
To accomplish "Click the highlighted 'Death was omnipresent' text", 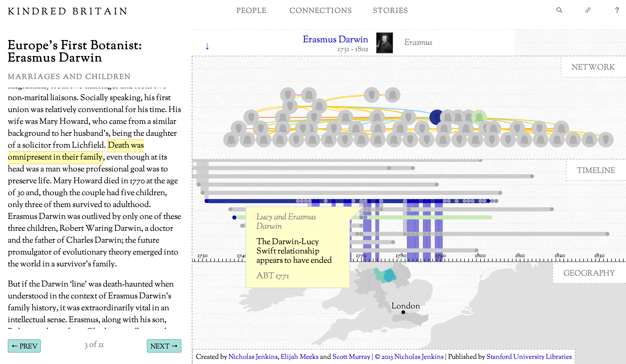I will point(76,151).
